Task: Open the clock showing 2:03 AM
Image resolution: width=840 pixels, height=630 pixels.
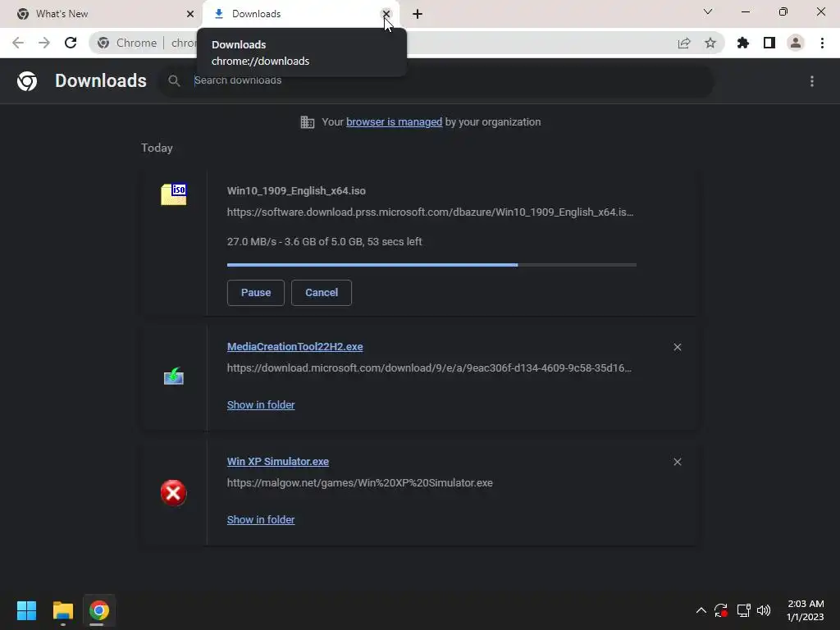Action: pyautogui.click(x=806, y=610)
